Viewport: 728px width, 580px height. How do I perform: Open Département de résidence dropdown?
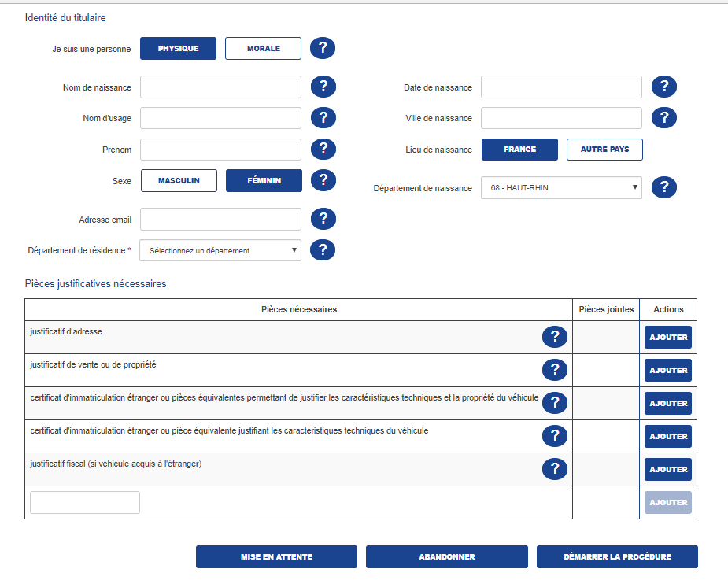point(220,250)
